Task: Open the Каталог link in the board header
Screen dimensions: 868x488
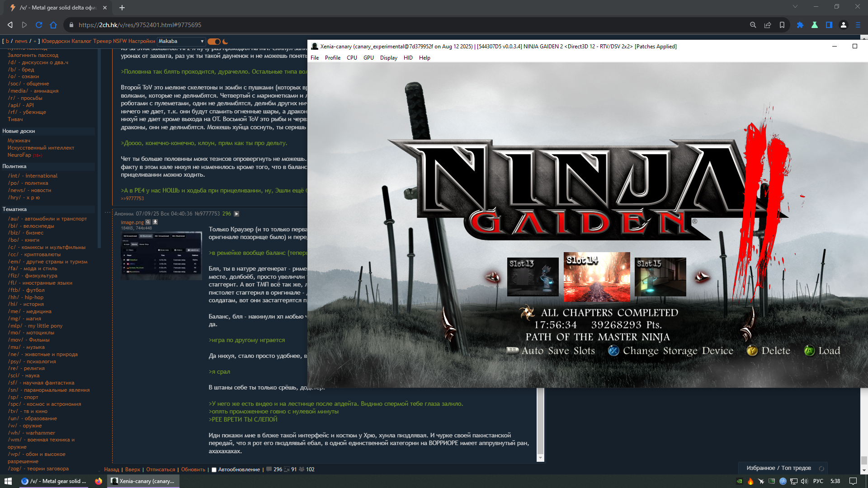Action: click(81, 41)
